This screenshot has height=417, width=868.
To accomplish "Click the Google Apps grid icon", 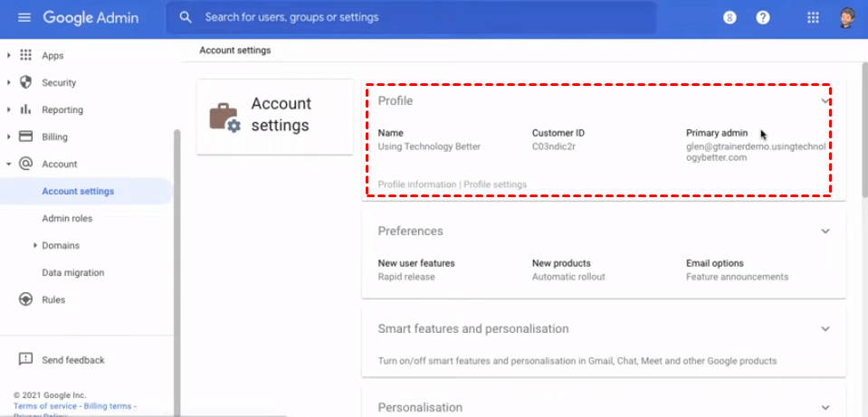I will [813, 17].
